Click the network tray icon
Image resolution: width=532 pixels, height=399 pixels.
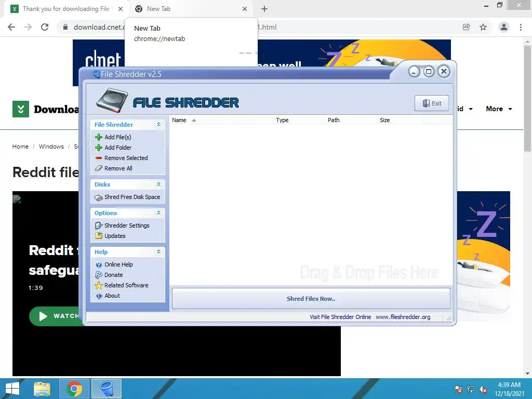click(471, 389)
